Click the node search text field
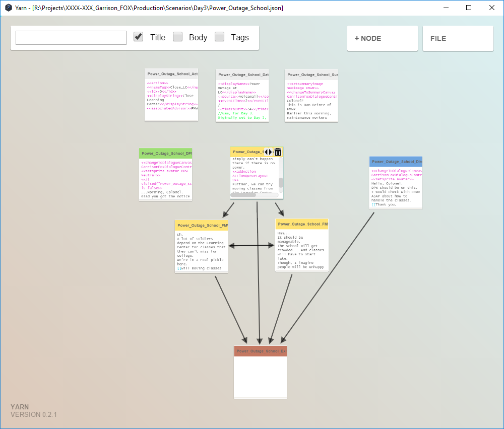 (71, 38)
